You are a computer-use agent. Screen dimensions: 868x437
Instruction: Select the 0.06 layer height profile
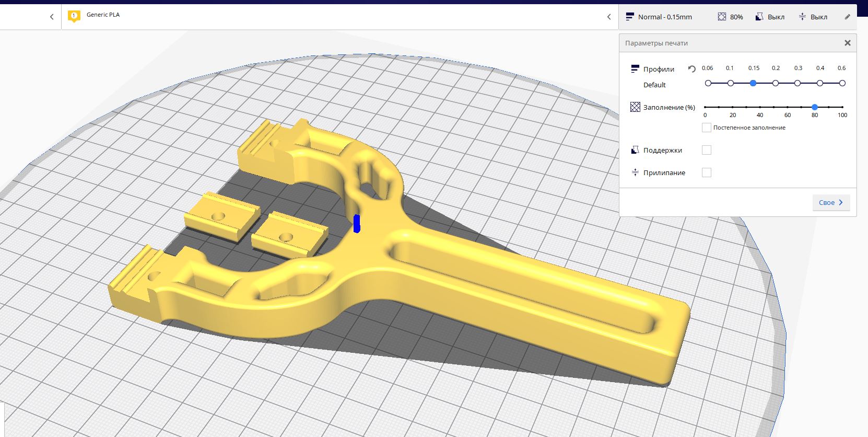(708, 83)
